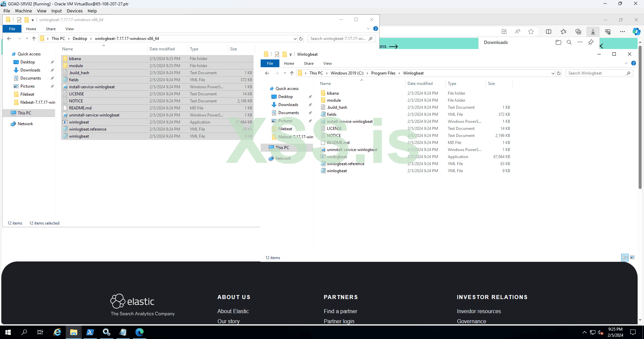Viewport: 644px width, 339px height.
Task: Open the Governance footer link
Action: [x=471, y=321]
